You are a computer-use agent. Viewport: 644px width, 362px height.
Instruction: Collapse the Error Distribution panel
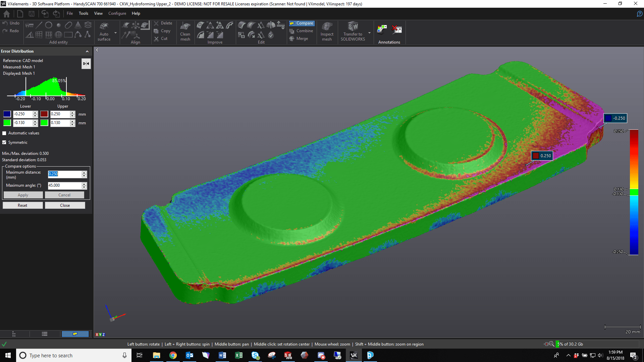click(87, 51)
